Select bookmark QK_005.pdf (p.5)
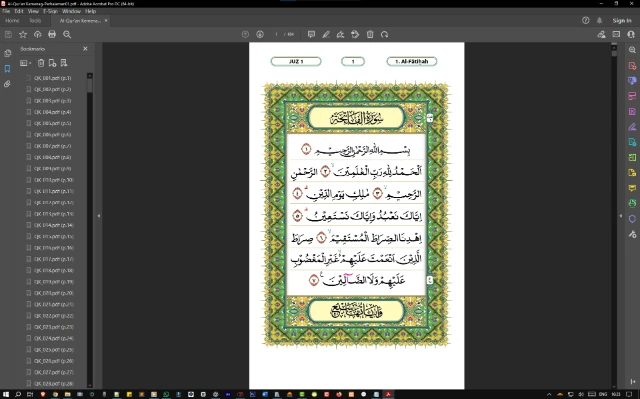Screen dimensions: 640x399 click(x=52, y=123)
